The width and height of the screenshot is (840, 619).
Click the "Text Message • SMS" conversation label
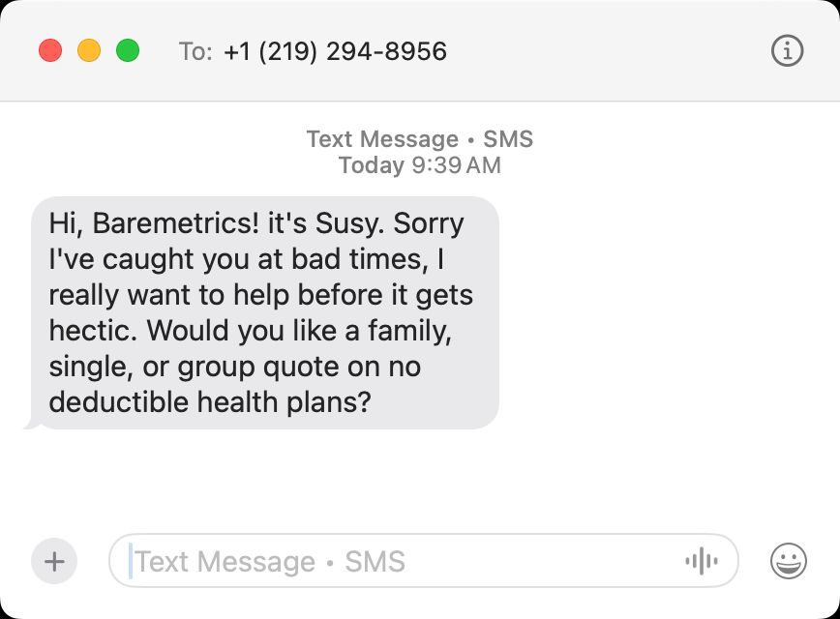click(x=419, y=139)
